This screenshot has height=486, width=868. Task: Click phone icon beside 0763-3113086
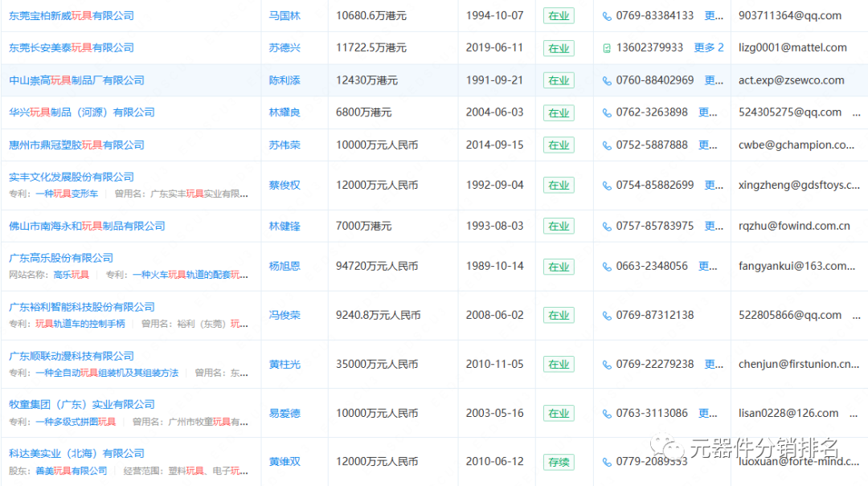607,414
